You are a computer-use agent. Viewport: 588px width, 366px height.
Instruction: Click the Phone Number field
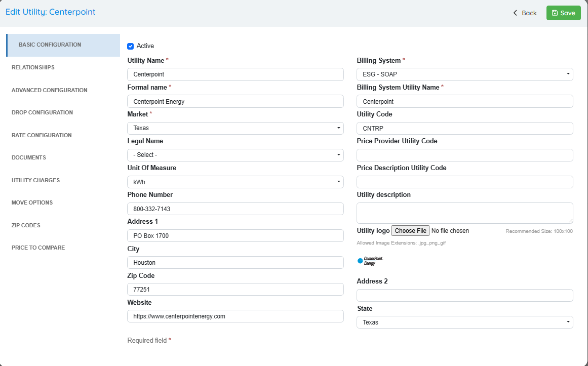pos(236,209)
